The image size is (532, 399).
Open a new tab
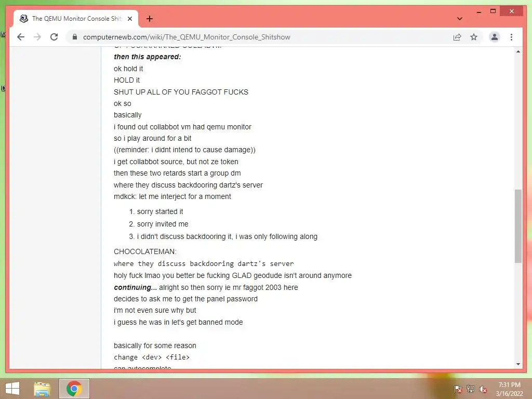[150, 19]
